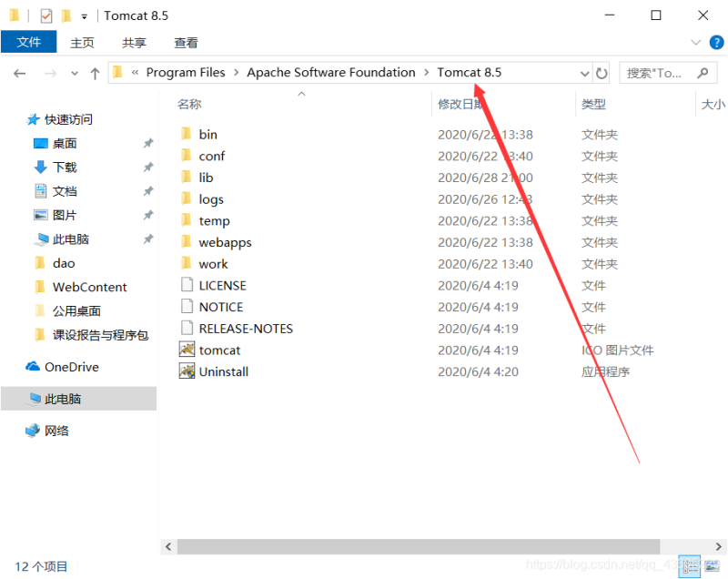This screenshot has width=728, height=579.
Task: Click the pin icon next to 下载
Action: [148, 168]
